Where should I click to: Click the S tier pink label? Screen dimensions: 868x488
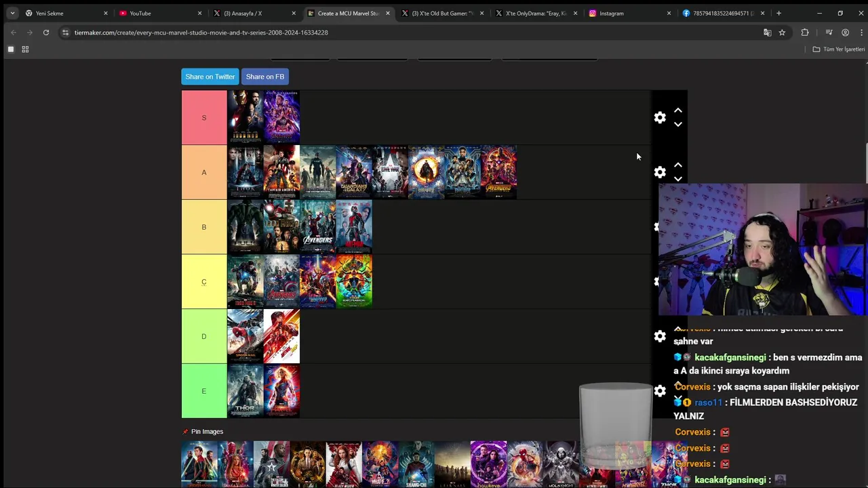coord(204,118)
